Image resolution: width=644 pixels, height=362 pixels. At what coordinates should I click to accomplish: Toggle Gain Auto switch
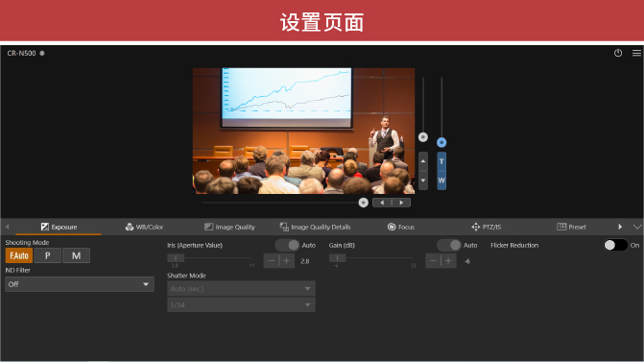pos(449,245)
